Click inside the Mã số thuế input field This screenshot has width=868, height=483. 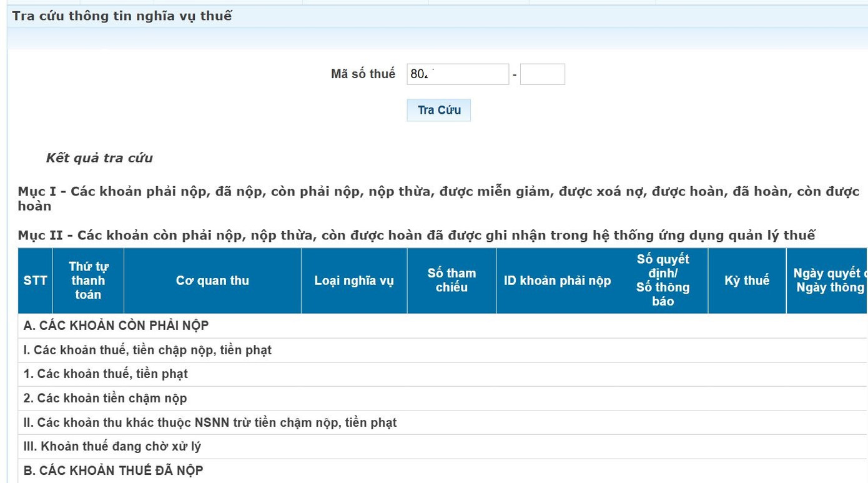457,74
